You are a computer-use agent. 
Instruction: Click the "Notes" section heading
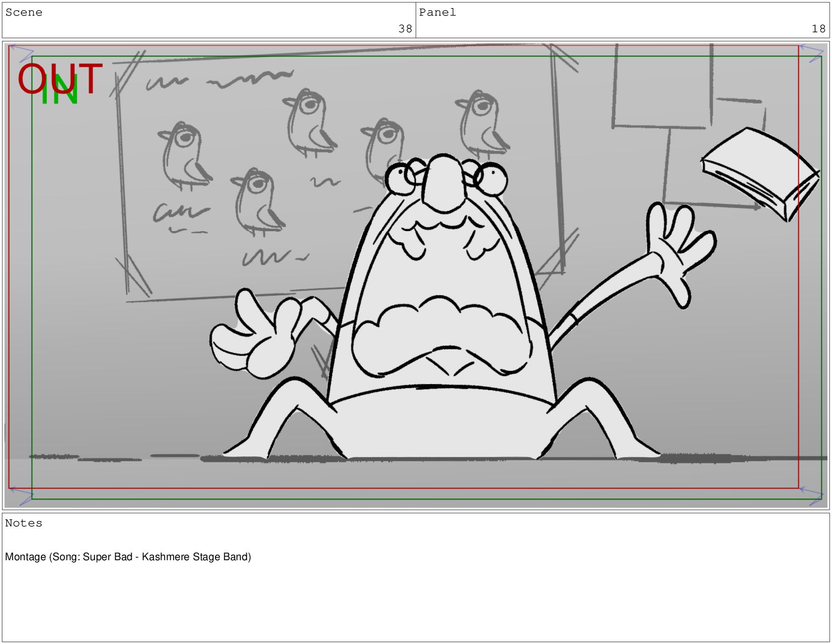coord(24,523)
